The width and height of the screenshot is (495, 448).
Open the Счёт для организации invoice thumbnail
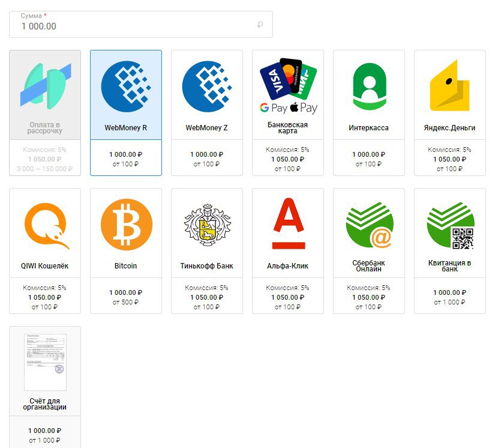click(x=45, y=362)
